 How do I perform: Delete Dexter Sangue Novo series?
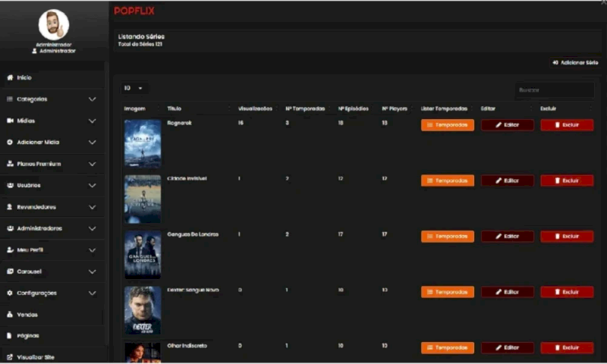[x=567, y=292]
